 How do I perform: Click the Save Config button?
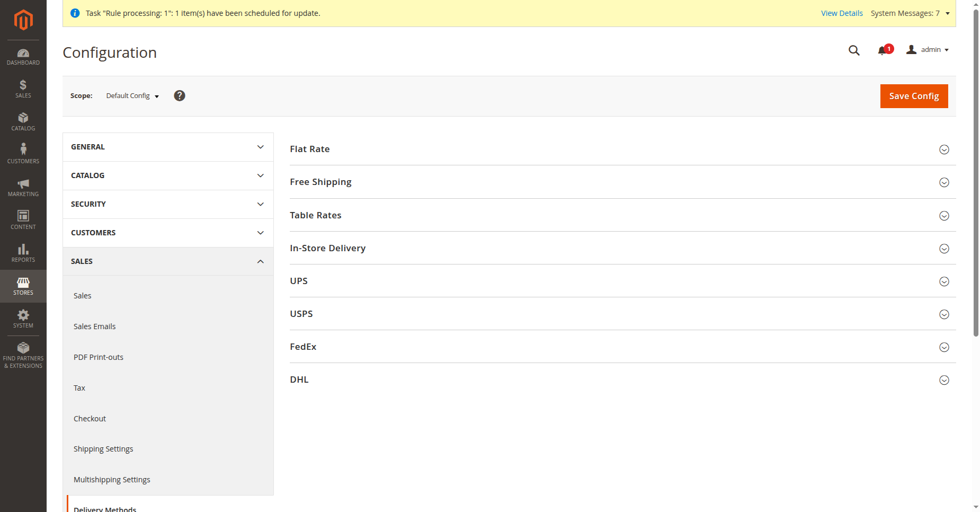914,96
